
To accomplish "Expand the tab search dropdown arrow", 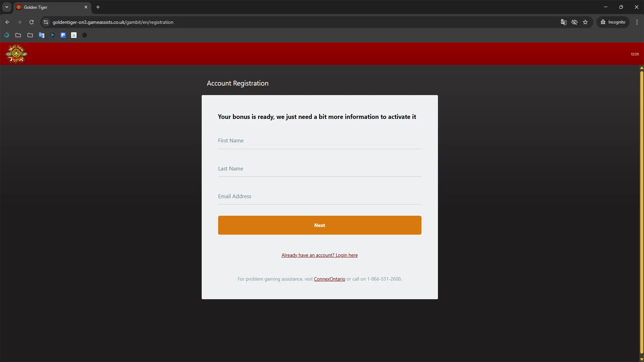I will pyautogui.click(x=7, y=7).
